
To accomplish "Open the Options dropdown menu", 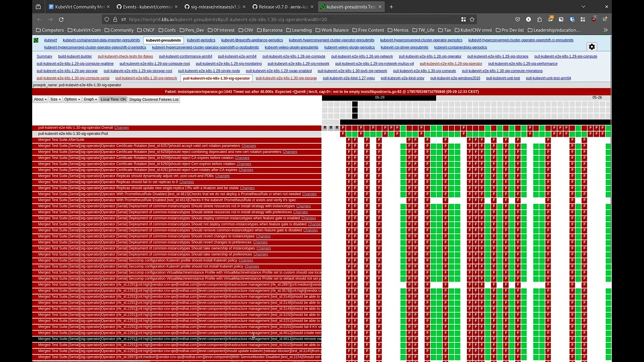I will coord(72,100).
